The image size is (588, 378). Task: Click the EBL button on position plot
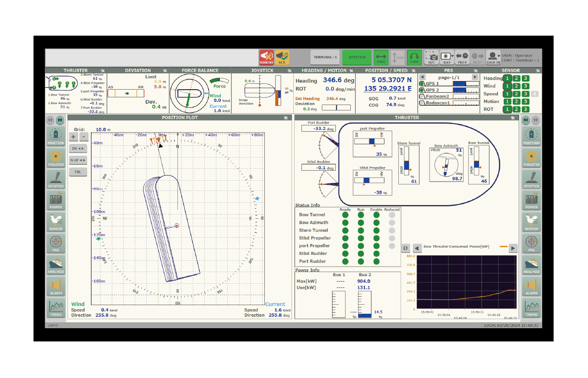click(78, 172)
